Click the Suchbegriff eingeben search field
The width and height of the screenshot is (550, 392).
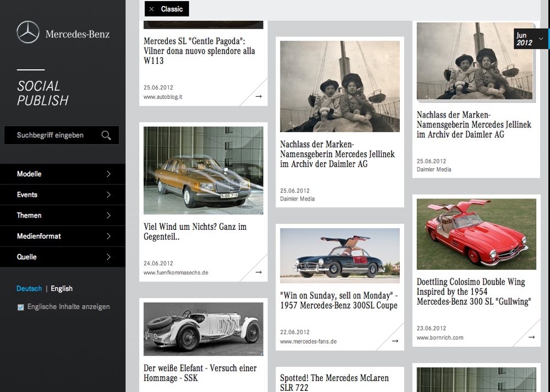62,135
